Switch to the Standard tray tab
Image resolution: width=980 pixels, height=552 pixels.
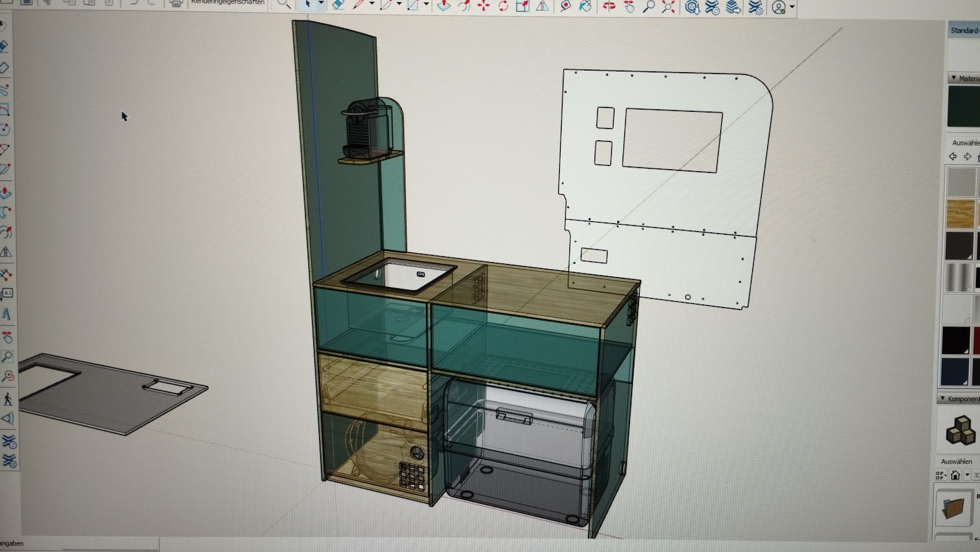tap(965, 31)
